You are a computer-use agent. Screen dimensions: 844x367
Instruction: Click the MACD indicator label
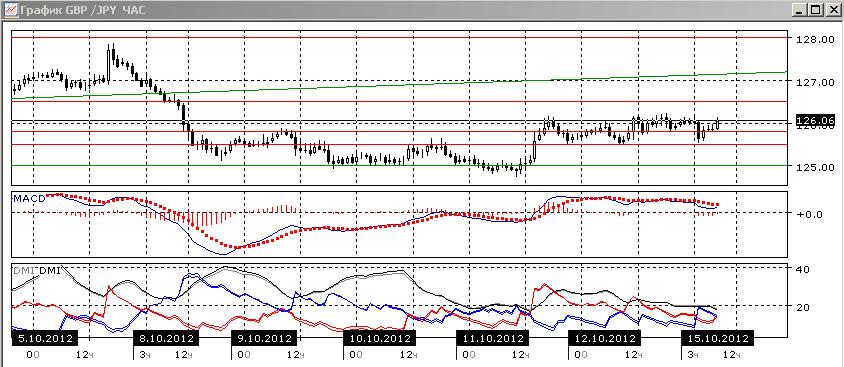tap(30, 199)
